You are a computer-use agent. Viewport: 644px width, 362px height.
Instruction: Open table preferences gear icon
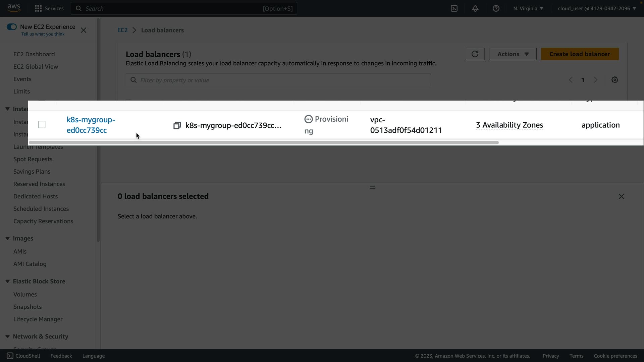pyautogui.click(x=614, y=80)
